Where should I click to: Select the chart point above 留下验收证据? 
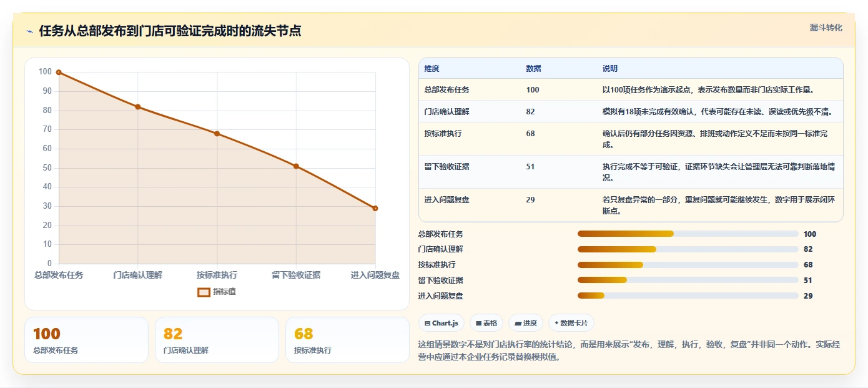point(296,166)
